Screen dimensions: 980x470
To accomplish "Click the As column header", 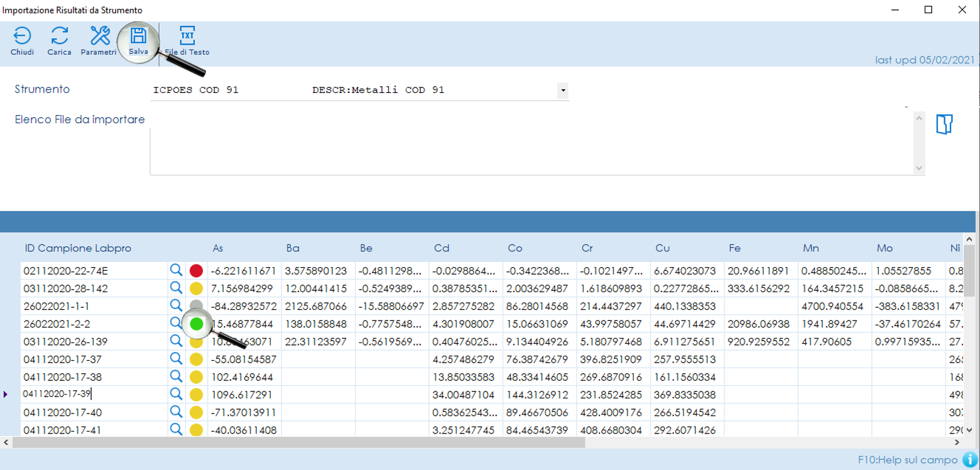I will [218, 248].
